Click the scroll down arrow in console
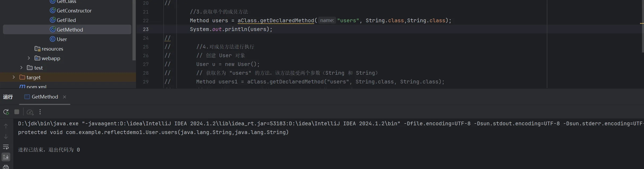The image size is (644, 169). click(x=6, y=136)
